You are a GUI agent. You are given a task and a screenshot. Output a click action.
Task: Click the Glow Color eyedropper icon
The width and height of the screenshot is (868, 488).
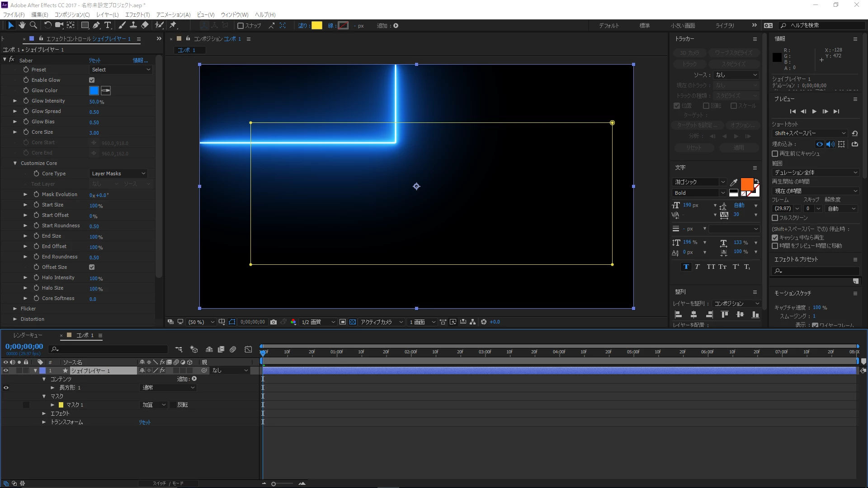106,91
